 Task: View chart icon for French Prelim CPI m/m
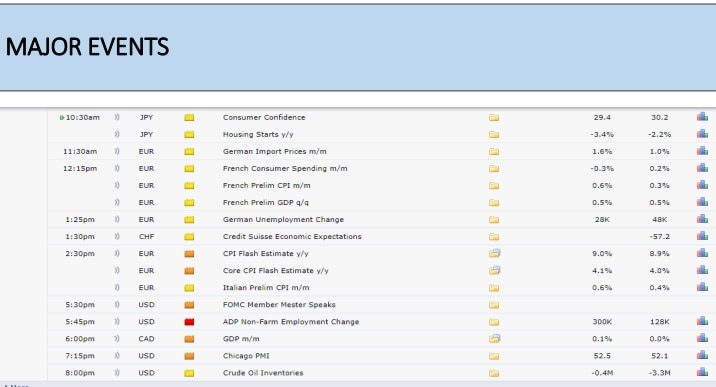point(702,185)
